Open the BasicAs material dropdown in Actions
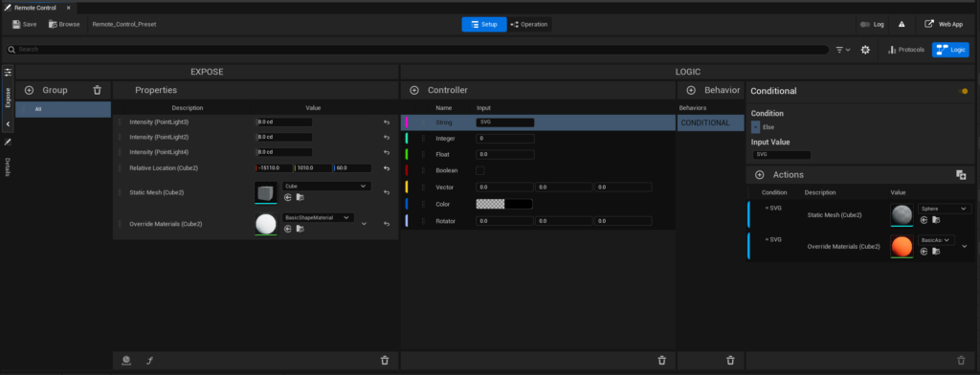Image resolution: width=980 pixels, height=375 pixels. point(936,240)
